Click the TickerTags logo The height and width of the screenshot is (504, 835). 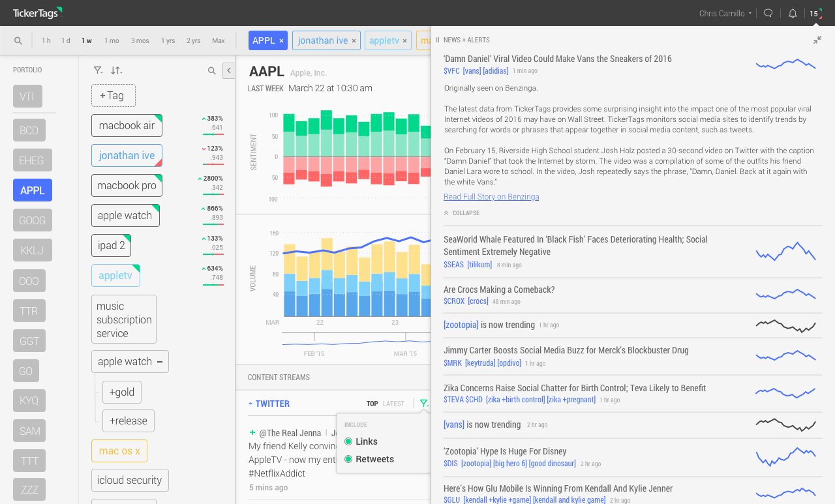38,12
